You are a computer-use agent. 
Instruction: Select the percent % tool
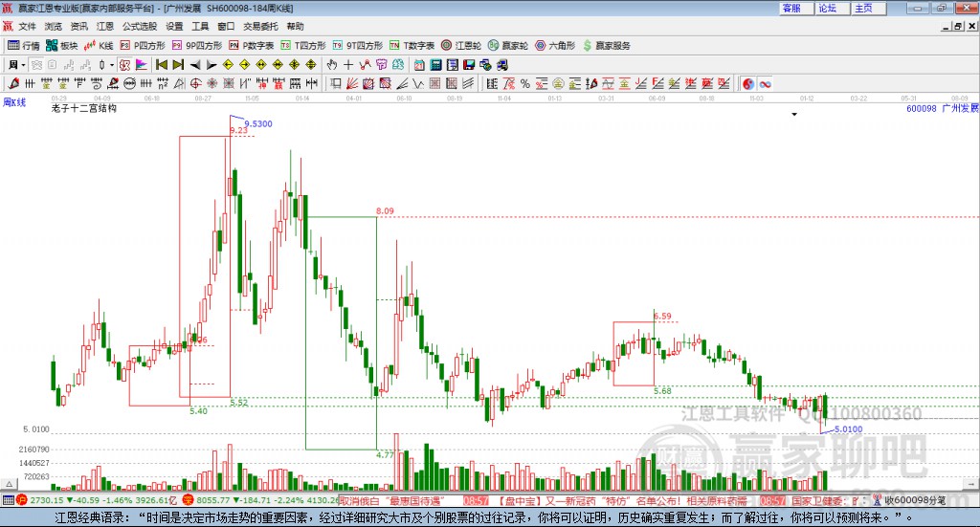click(x=525, y=83)
